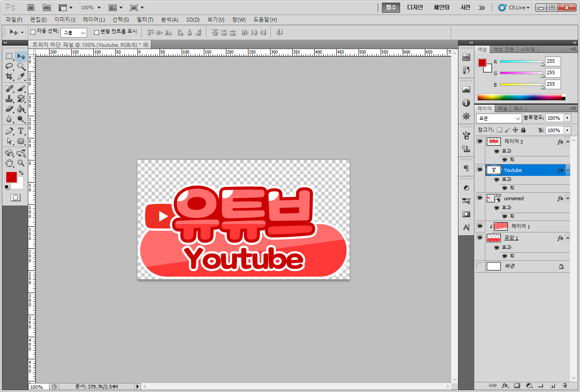Click the delete layer trash icon
This screenshot has height=392, width=580.
click(x=565, y=385)
